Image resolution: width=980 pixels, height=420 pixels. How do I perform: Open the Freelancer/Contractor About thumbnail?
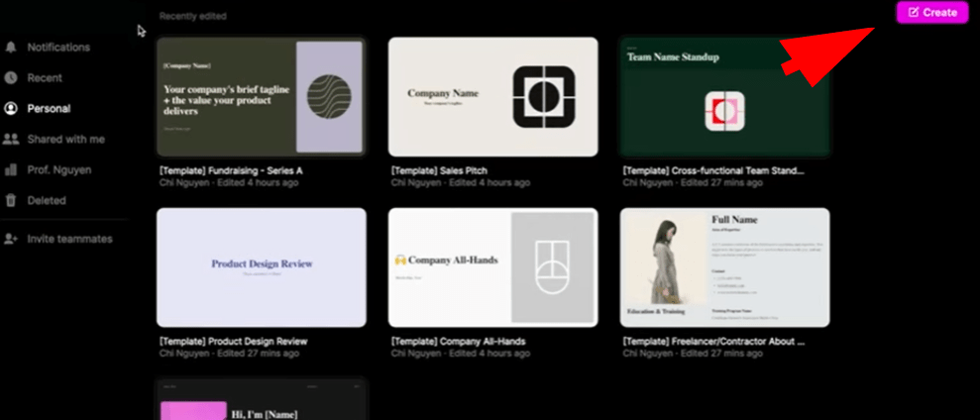[x=725, y=267]
